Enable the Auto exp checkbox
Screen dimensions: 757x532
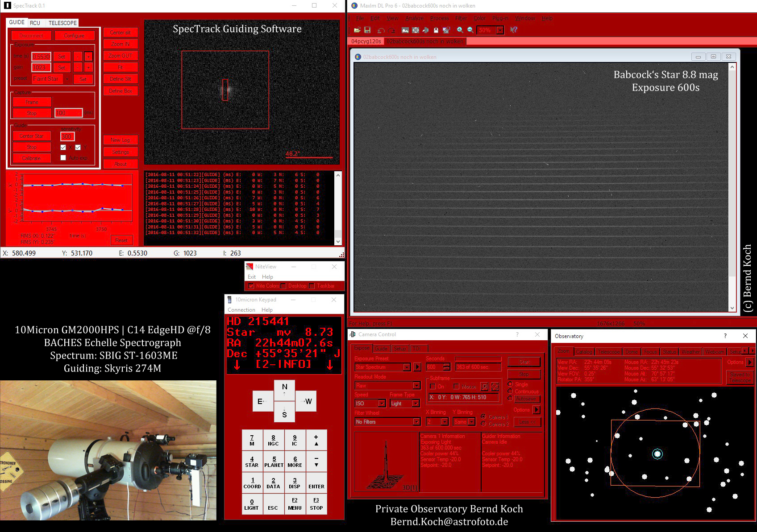point(63,158)
